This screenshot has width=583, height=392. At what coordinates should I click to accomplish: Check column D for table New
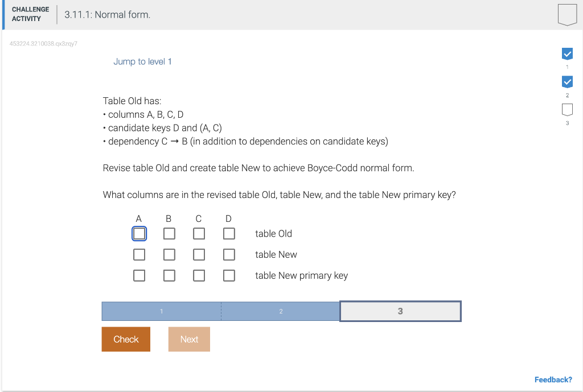229,254
